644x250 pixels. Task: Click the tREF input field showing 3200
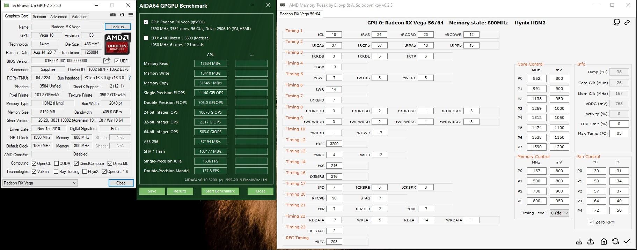[334, 144]
